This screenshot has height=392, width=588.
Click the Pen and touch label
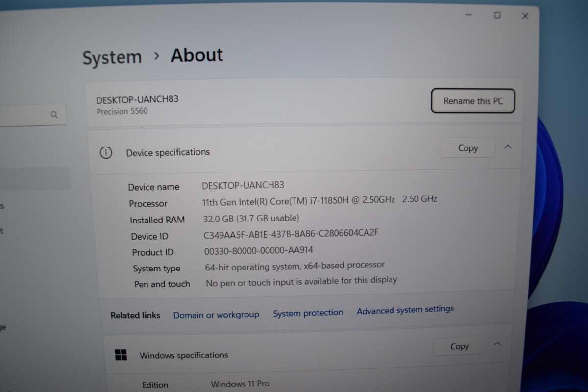point(162,284)
